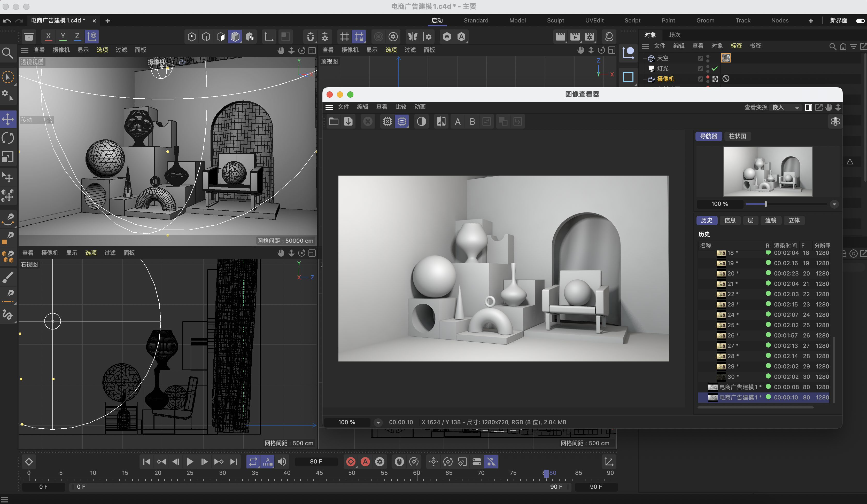The height and width of the screenshot is (504, 867).
Task: Select the Rotate tool in left sidebar
Action: pyautogui.click(x=8, y=138)
